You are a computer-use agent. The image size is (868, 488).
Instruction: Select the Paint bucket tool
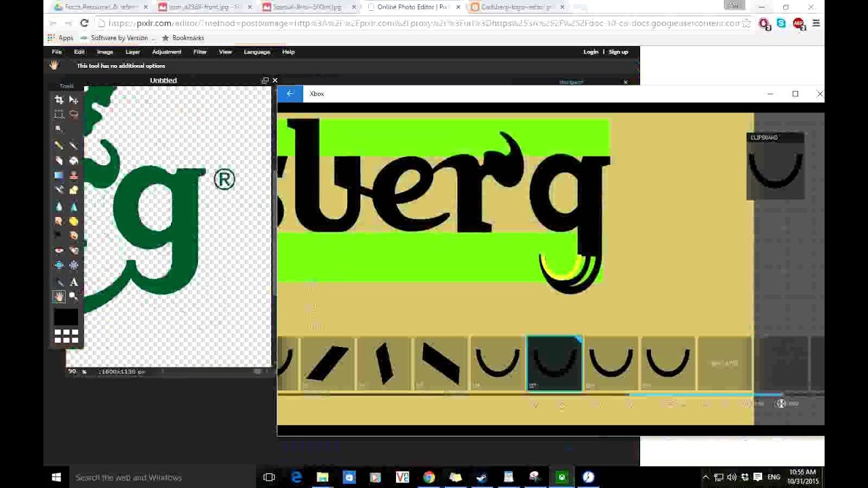73,161
